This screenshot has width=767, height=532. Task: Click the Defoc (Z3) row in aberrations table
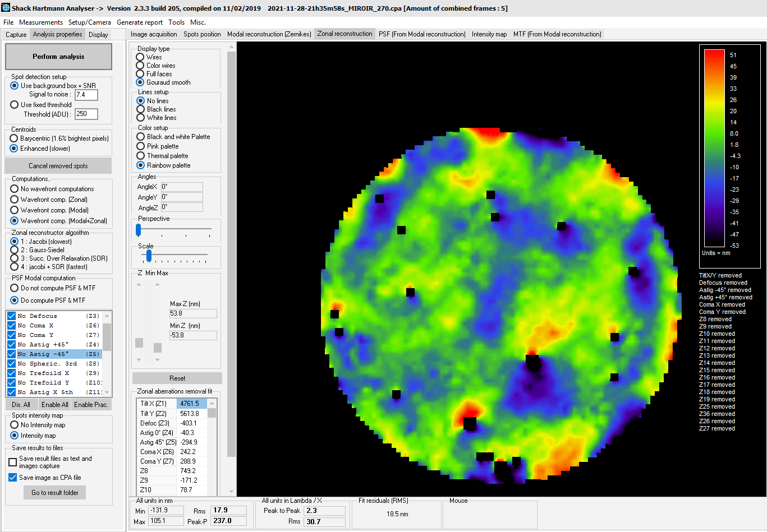tap(172, 423)
